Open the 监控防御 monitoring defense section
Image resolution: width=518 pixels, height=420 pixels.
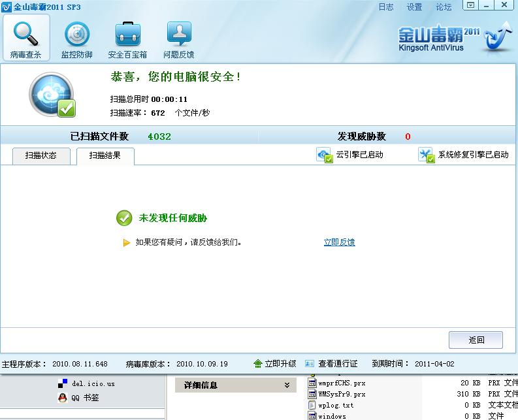(76, 39)
